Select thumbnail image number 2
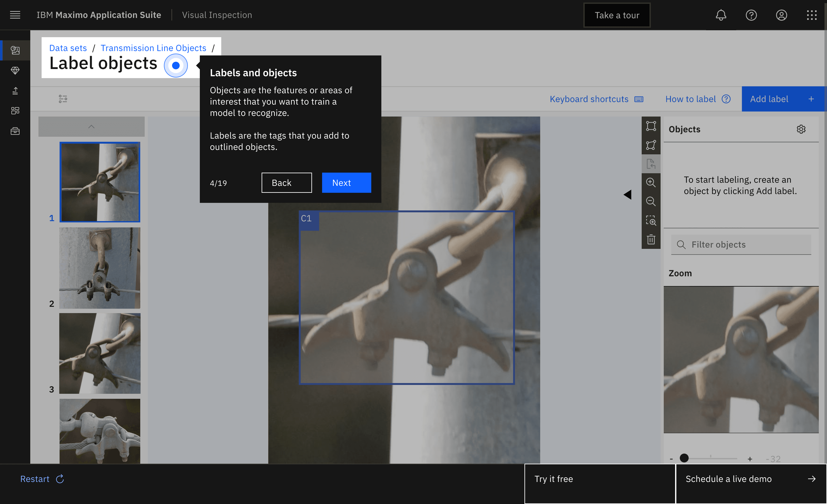 coord(100,268)
